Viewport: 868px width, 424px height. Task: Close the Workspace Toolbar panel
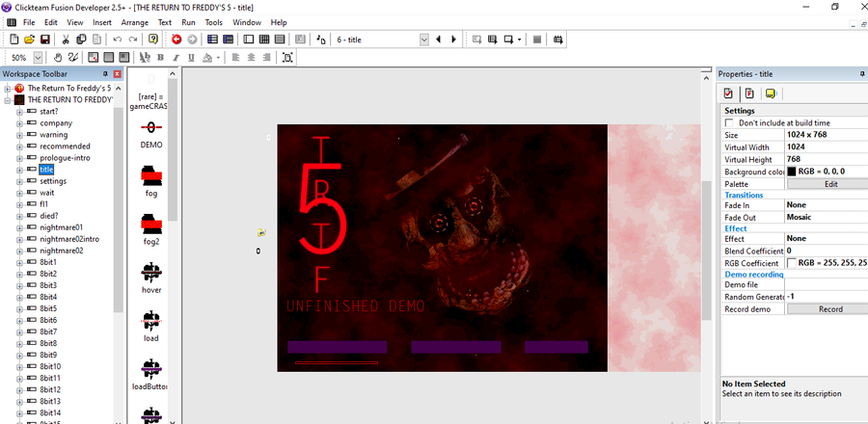(117, 73)
